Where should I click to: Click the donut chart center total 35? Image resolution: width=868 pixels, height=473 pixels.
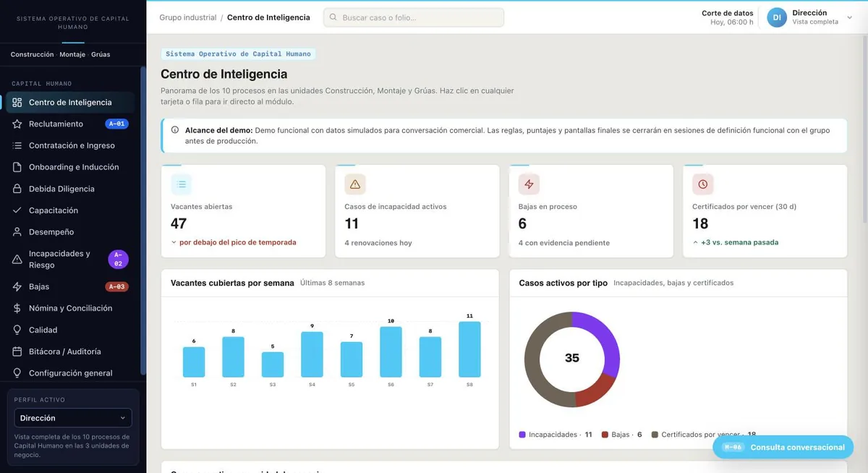pyautogui.click(x=572, y=358)
